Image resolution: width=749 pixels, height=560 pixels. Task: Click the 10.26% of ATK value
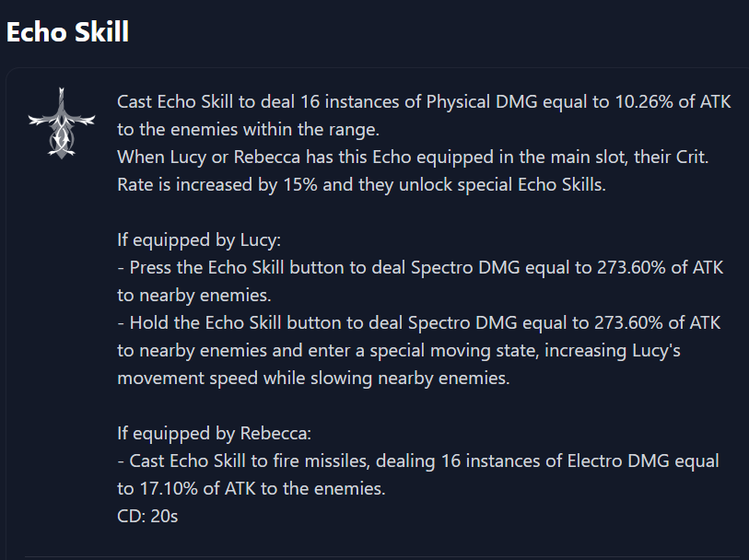pyautogui.click(x=673, y=101)
